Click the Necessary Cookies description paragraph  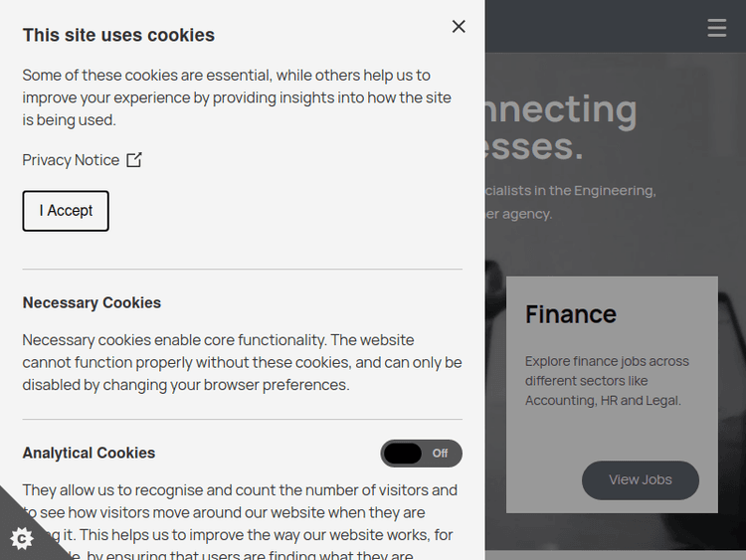pos(242,362)
